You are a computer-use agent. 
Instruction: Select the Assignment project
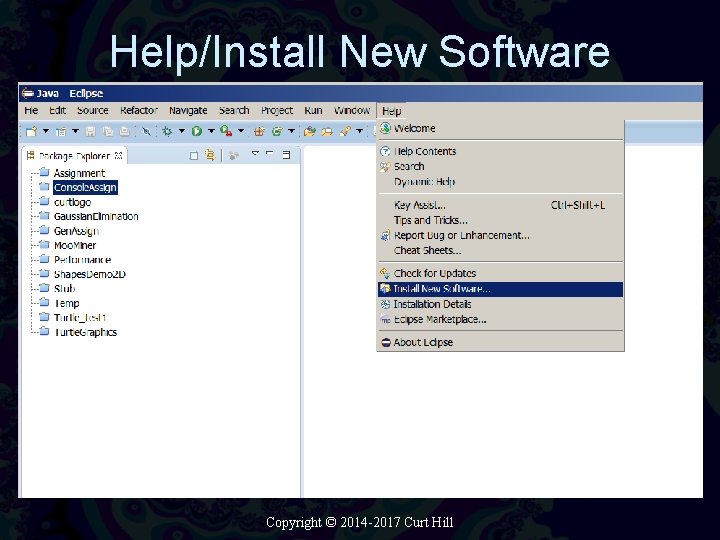click(x=79, y=173)
